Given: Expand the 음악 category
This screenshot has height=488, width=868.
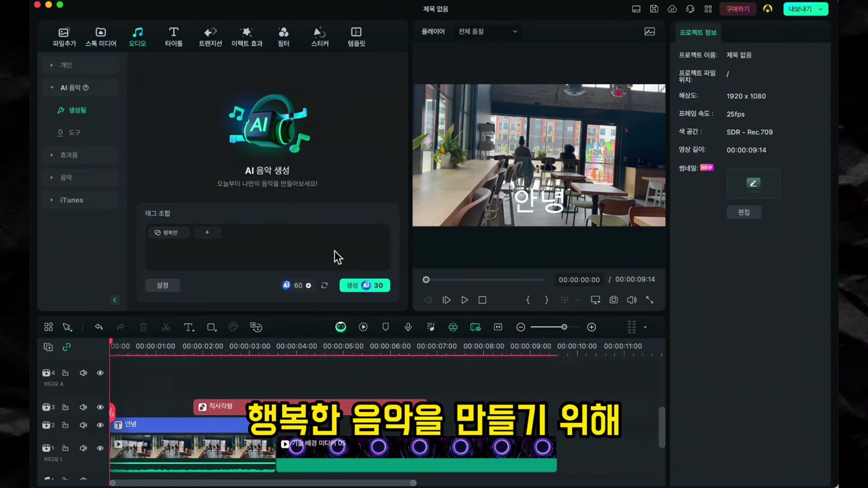Looking at the screenshot, I should coord(81,178).
